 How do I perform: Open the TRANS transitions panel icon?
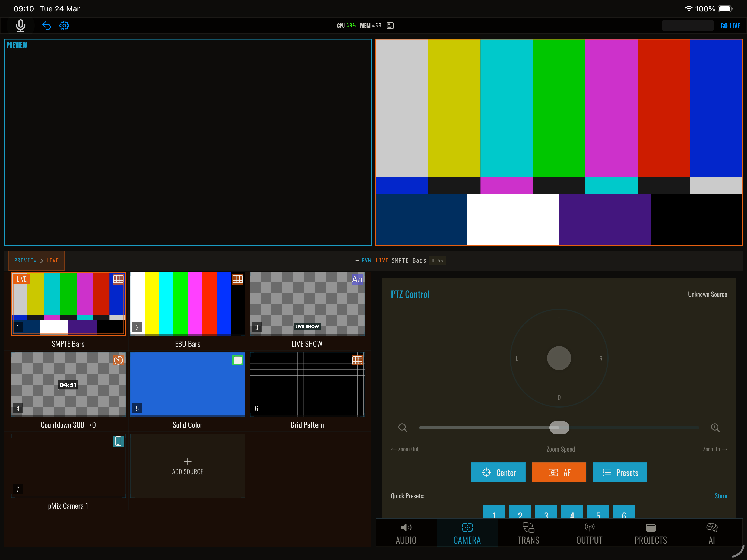[x=528, y=533]
